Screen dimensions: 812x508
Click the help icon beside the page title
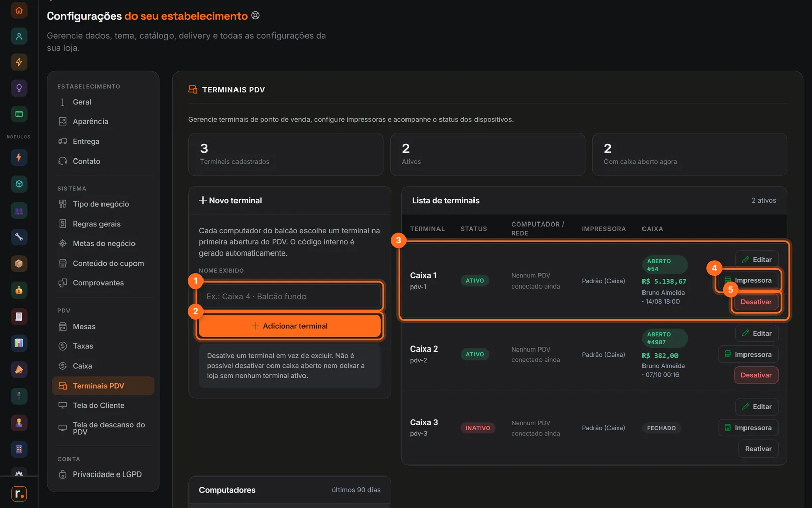click(256, 15)
